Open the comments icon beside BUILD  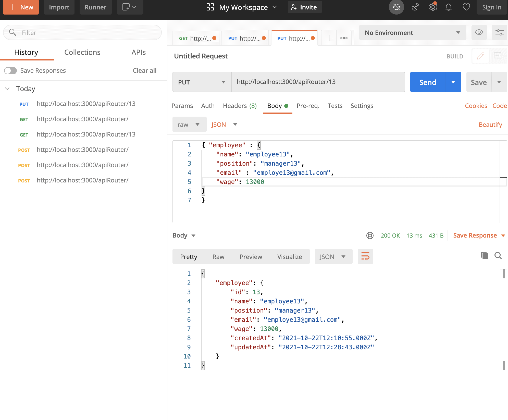[497, 56]
